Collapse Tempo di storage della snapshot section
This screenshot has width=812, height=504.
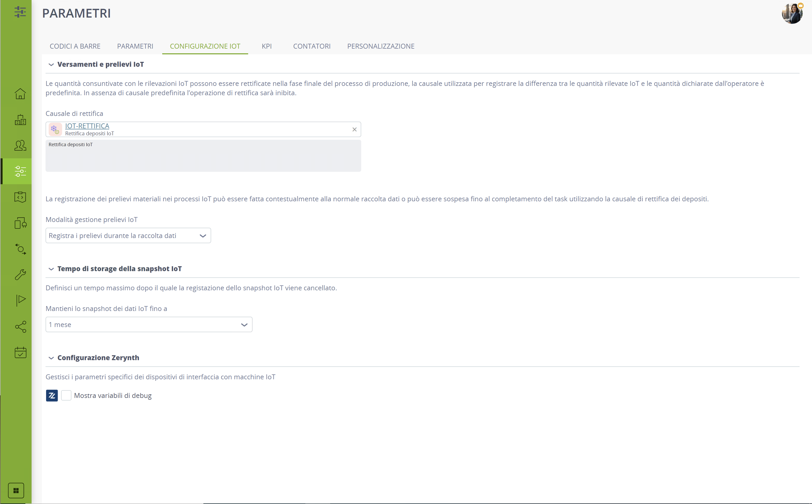coord(51,269)
